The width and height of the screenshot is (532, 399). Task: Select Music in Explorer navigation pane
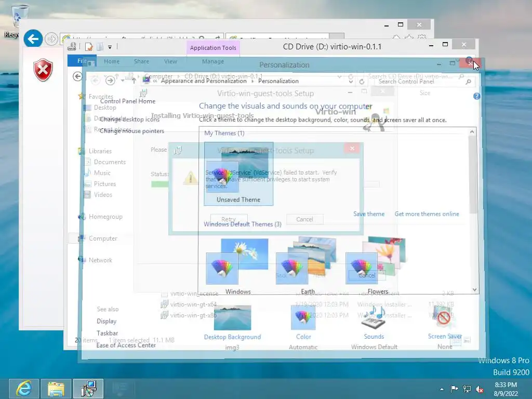coord(102,172)
